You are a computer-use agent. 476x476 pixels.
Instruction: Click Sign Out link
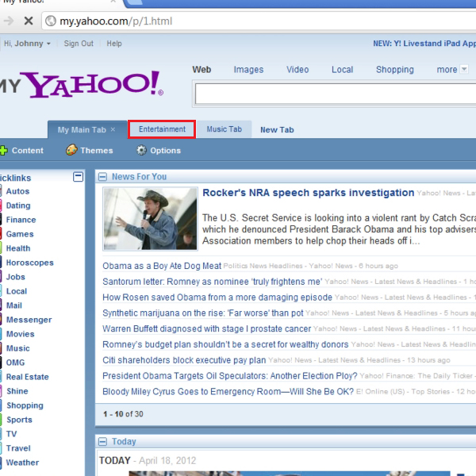79,44
